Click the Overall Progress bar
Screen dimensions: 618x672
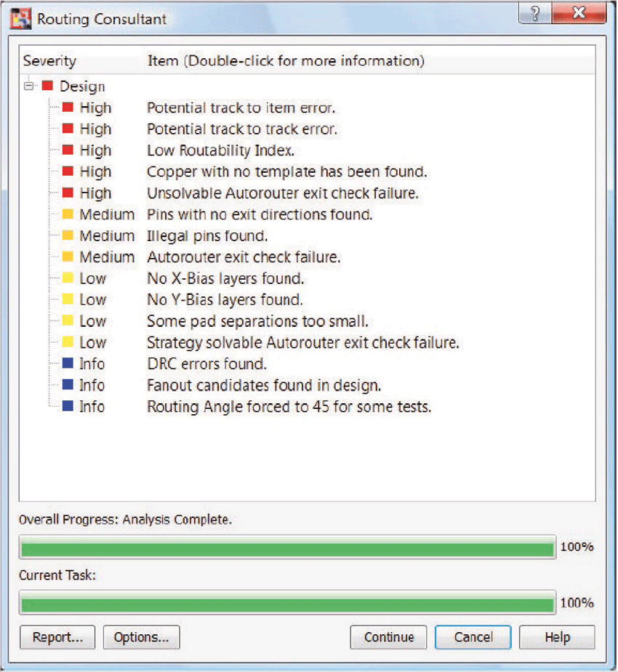tap(287, 547)
